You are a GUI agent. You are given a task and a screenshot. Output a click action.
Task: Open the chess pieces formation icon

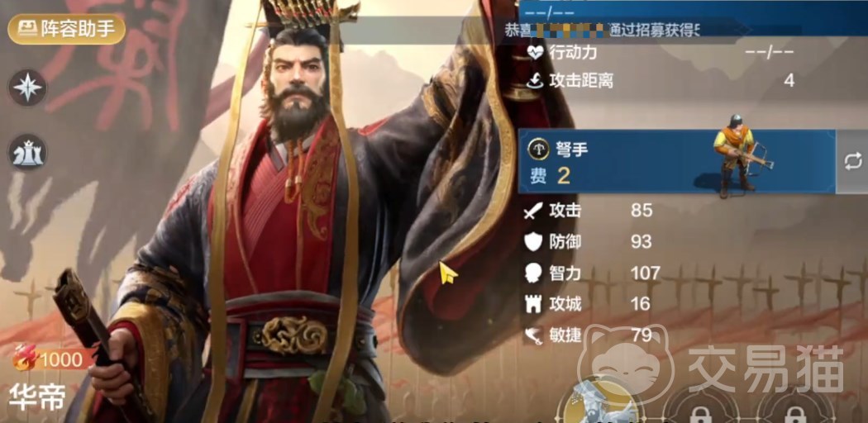coord(27,153)
